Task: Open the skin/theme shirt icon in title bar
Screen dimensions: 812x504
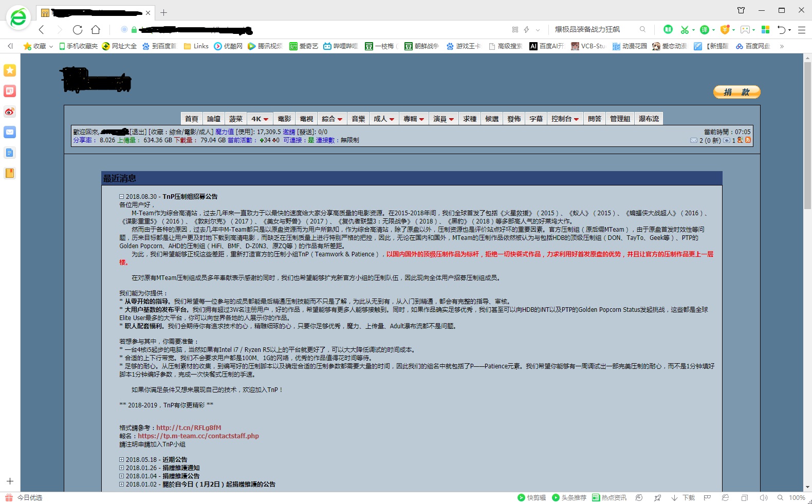Action: [x=741, y=10]
